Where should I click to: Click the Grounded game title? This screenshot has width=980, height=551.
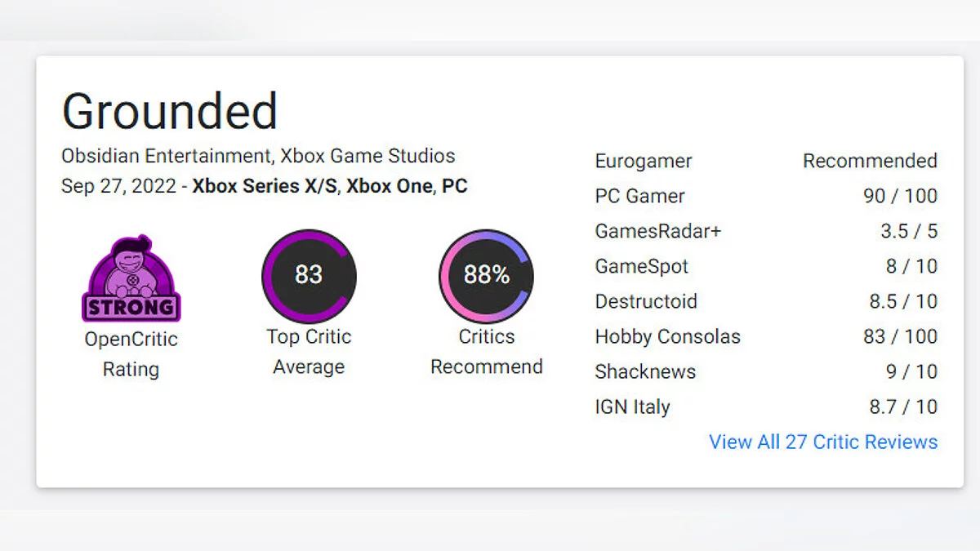[x=170, y=111]
